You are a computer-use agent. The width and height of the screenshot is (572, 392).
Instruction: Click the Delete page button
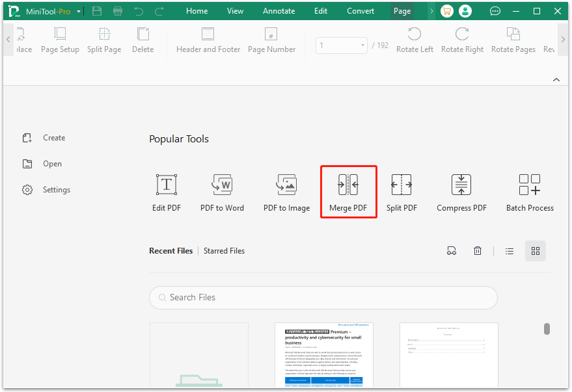[x=143, y=40]
